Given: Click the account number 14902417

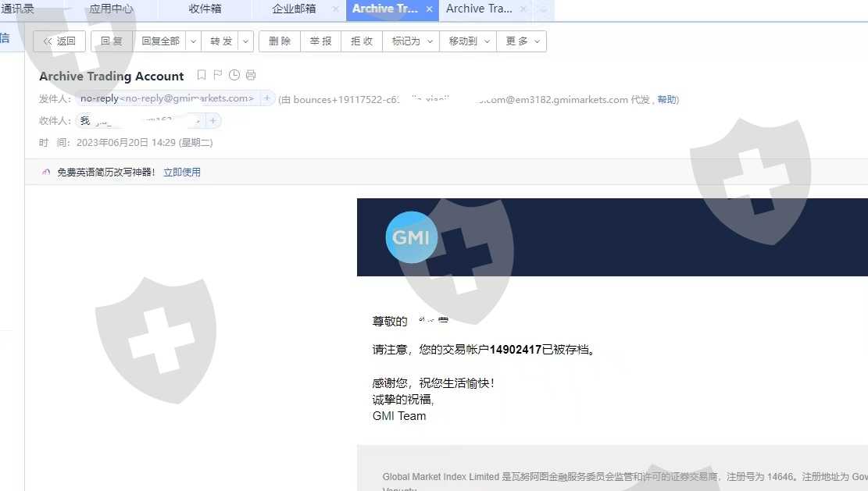Looking at the screenshot, I should (x=516, y=350).
